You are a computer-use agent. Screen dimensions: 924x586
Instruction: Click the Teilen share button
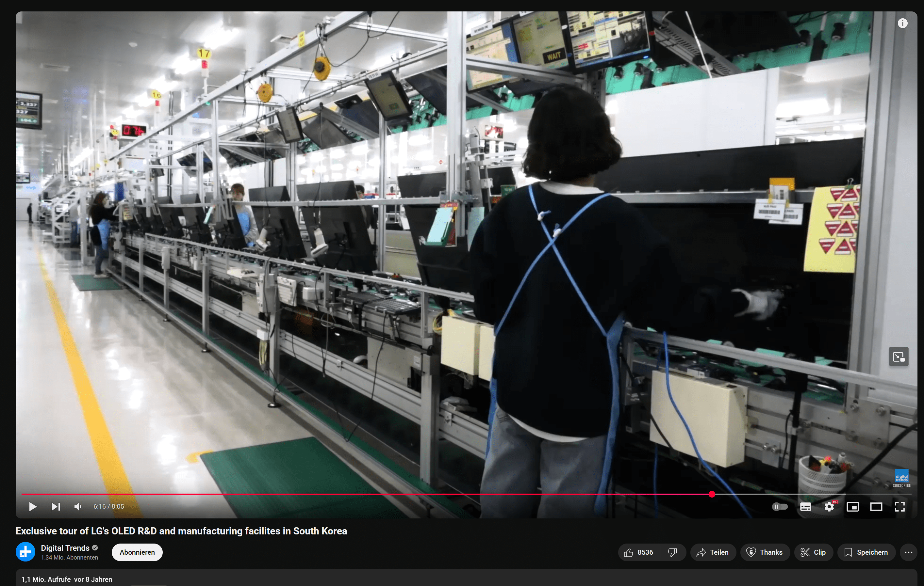713,552
